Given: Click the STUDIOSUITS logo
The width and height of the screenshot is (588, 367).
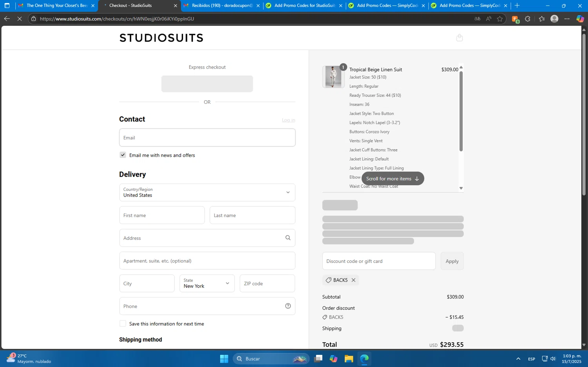Looking at the screenshot, I should tap(162, 38).
